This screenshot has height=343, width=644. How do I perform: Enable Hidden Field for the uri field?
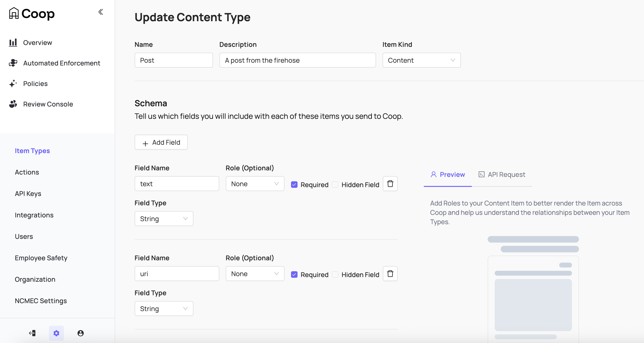pyautogui.click(x=335, y=274)
